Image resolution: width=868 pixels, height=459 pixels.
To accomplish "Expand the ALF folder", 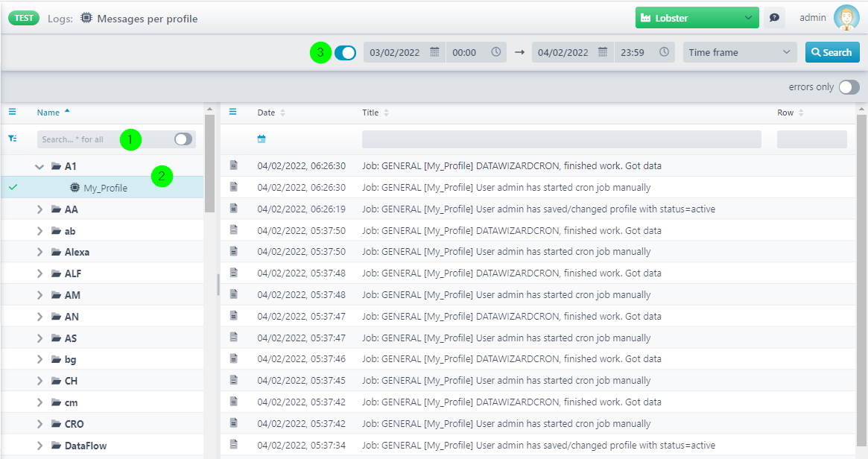I will point(39,273).
